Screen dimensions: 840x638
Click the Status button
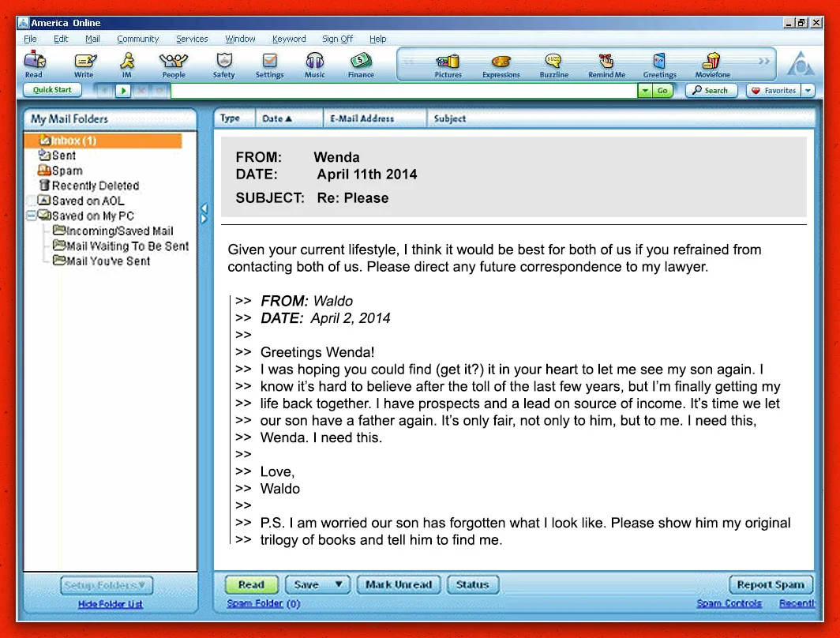tap(472, 584)
